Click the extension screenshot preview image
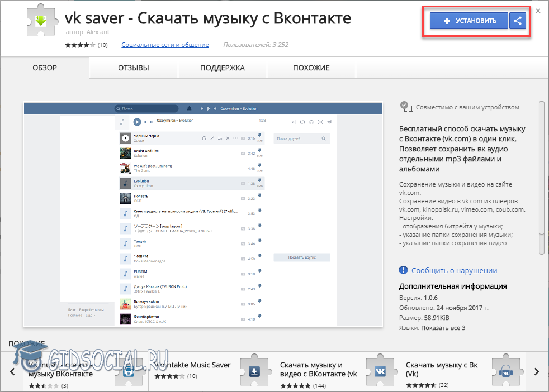549x392 pixels. (x=202, y=214)
